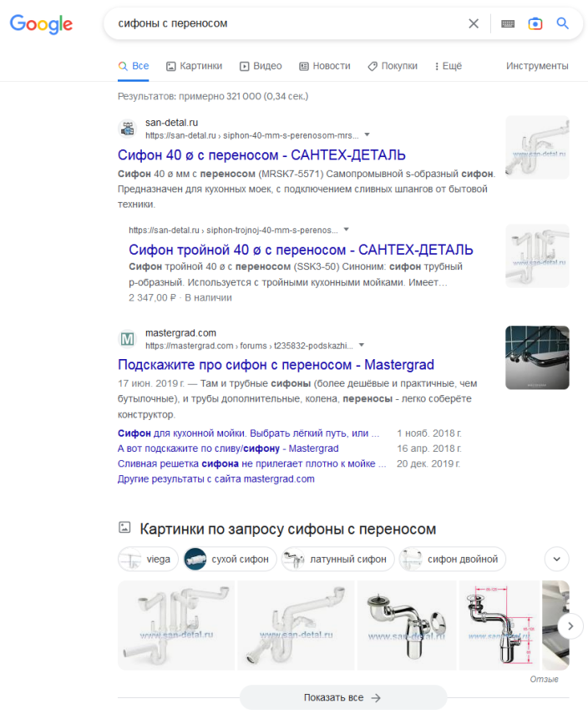
Task: Click in the search input field
Action: tap(284, 23)
